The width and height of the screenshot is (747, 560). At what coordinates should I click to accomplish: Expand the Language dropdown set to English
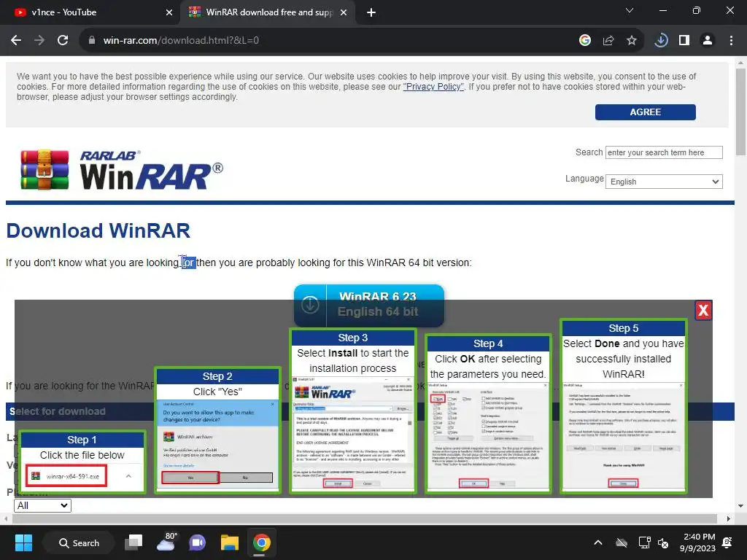click(664, 182)
